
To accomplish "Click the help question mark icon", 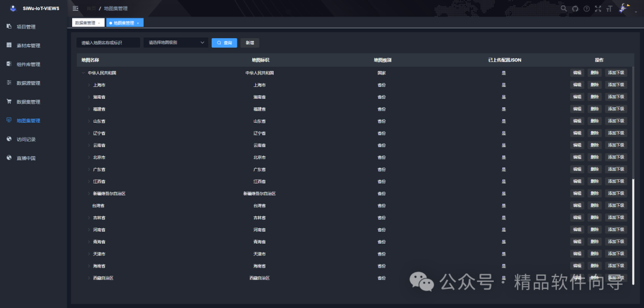I will (x=587, y=8).
